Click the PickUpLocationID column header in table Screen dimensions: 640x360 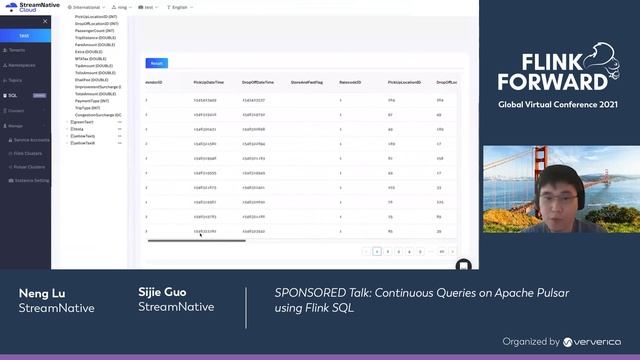tap(404, 82)
